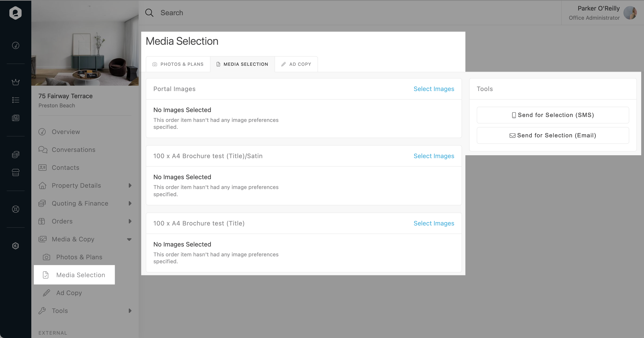Click Send for Selection (Email) button

click(553, 136)
